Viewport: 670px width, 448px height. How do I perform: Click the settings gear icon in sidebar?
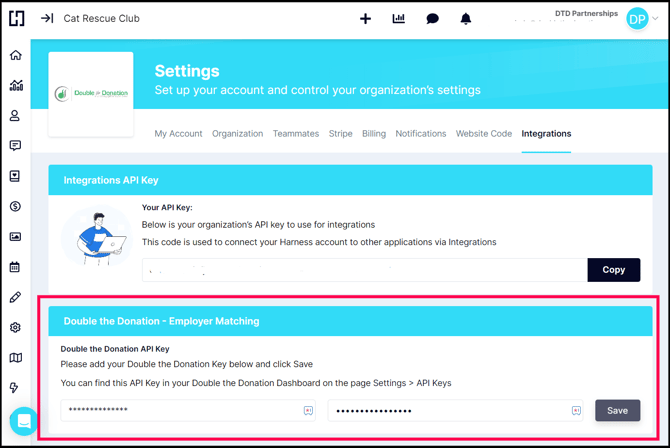coord(15,328)
